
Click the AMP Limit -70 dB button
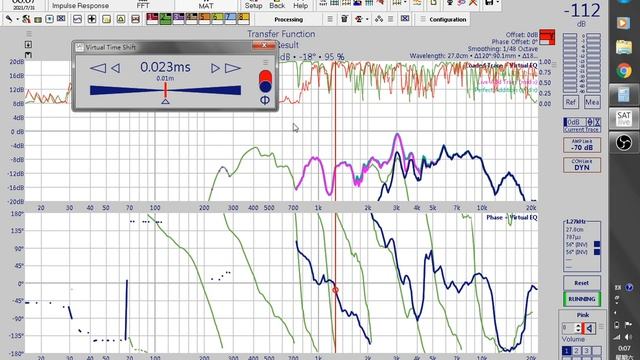[582, 145]
